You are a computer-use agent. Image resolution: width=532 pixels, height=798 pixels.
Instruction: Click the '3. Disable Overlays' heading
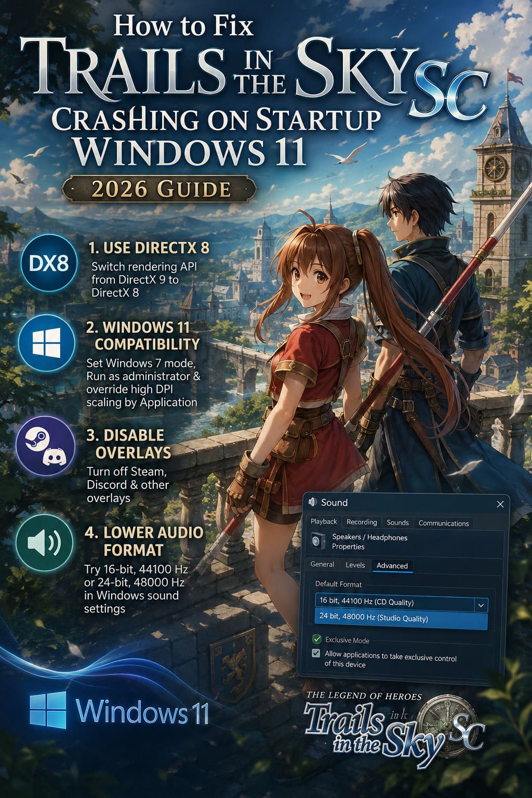click(x=129, y=444)
